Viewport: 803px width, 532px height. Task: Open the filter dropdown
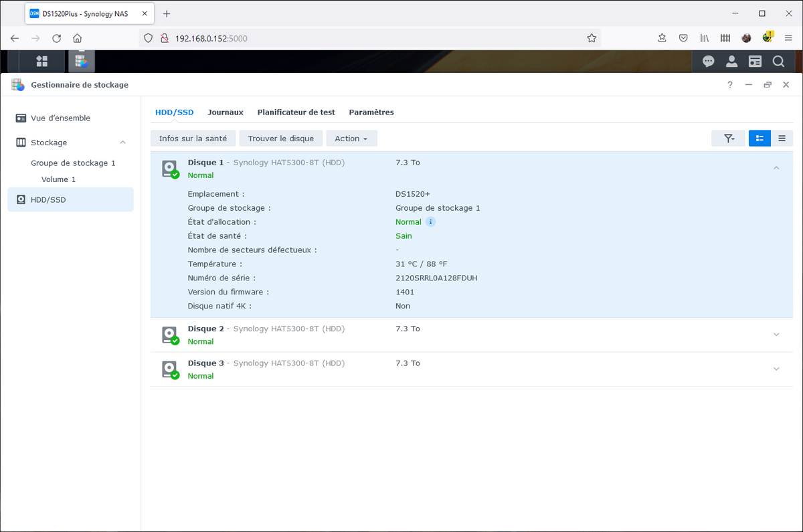(729, 139)
